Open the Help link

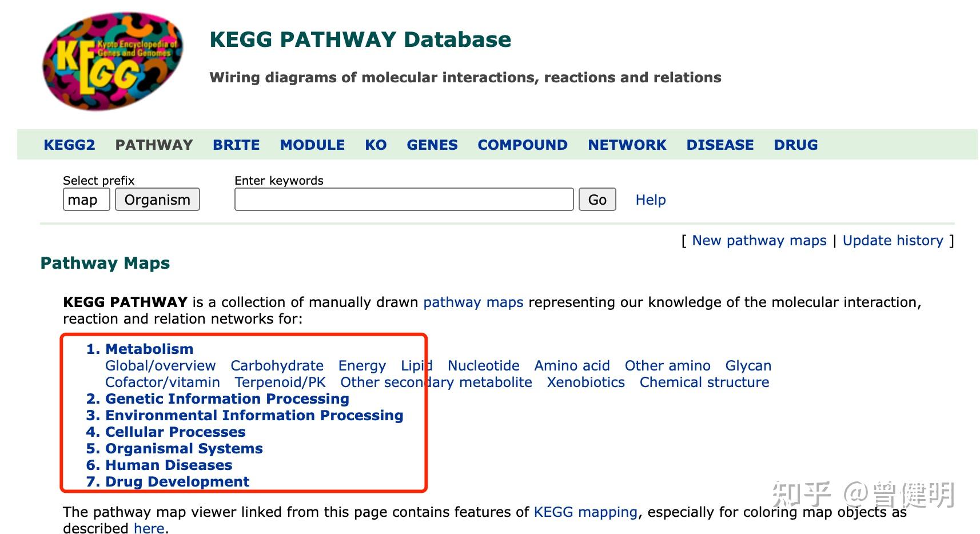point(651,200)
